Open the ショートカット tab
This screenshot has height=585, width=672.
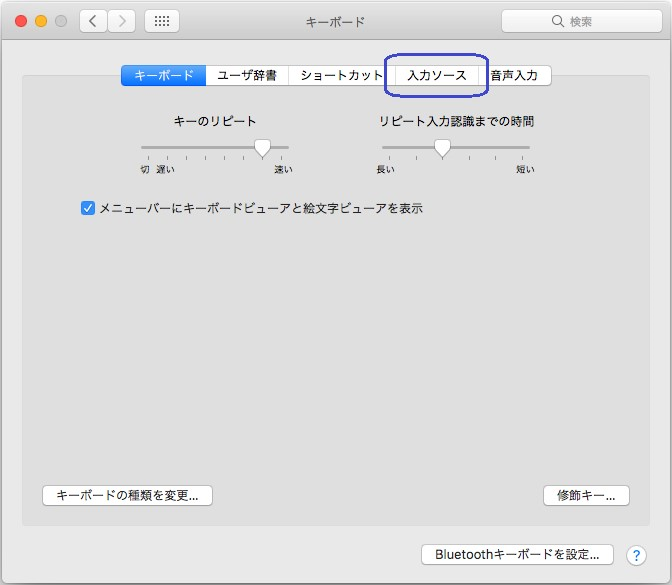pos(341,76)
